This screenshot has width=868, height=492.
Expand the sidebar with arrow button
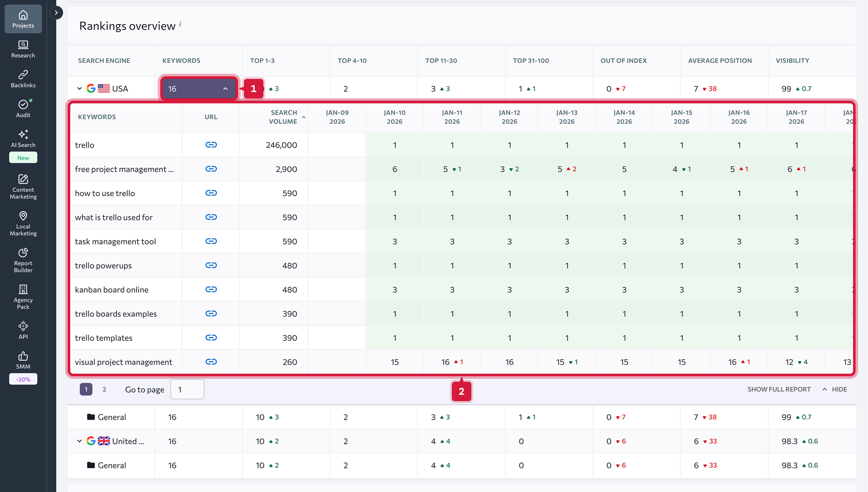(56, 13)
